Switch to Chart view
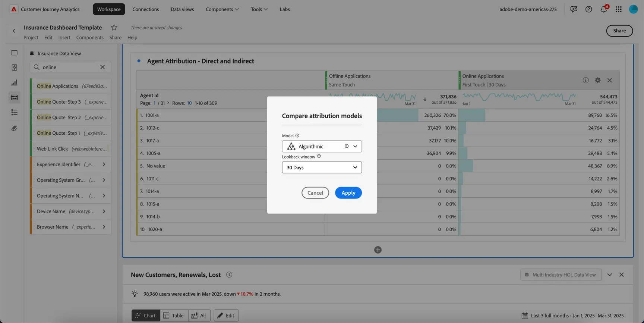 point(146,316)
